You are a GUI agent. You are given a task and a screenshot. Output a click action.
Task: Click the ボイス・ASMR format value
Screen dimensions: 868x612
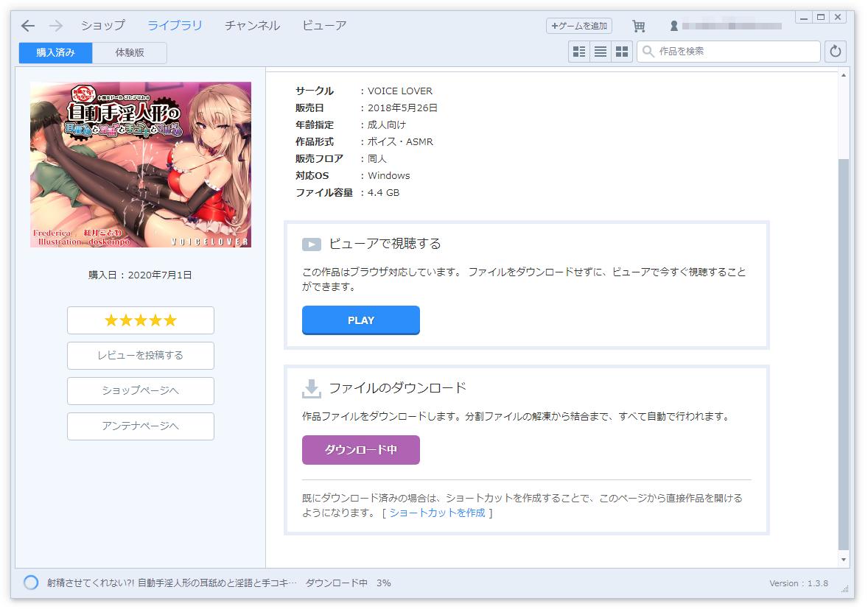(x=400, y=141)
